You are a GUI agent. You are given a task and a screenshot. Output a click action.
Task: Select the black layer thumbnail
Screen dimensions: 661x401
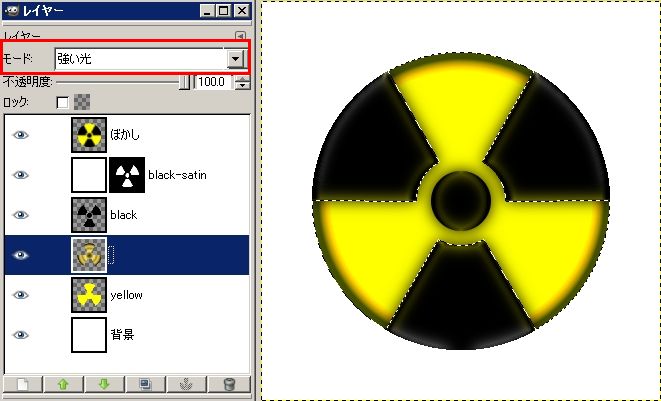pyautogui.click(x=89, y=215)
